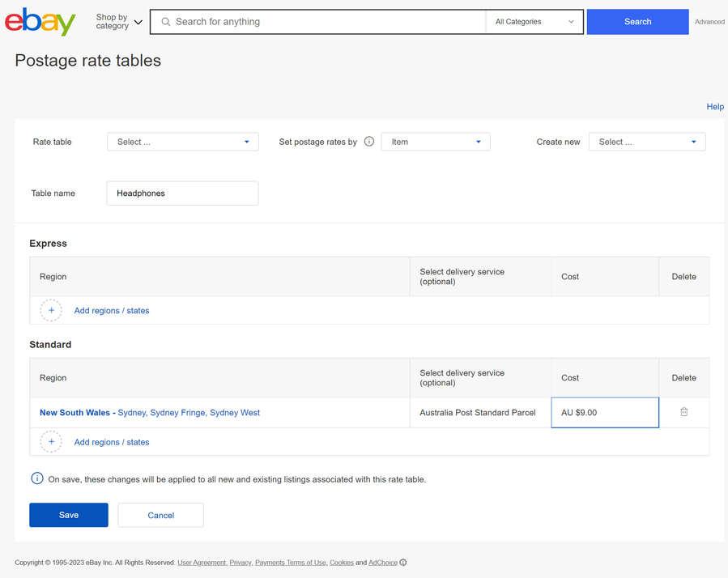Open the Set postage rates by Item dropdown

click(436, 142)
